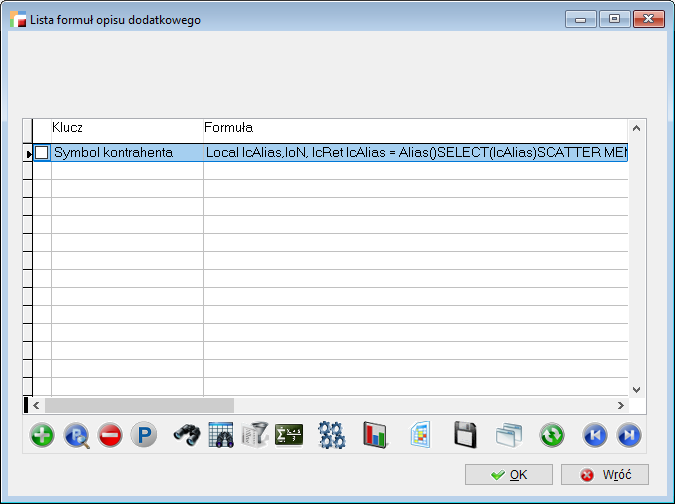Click the sigma summation icon
This screenshot has height=504, width=675.
[289, 435]
